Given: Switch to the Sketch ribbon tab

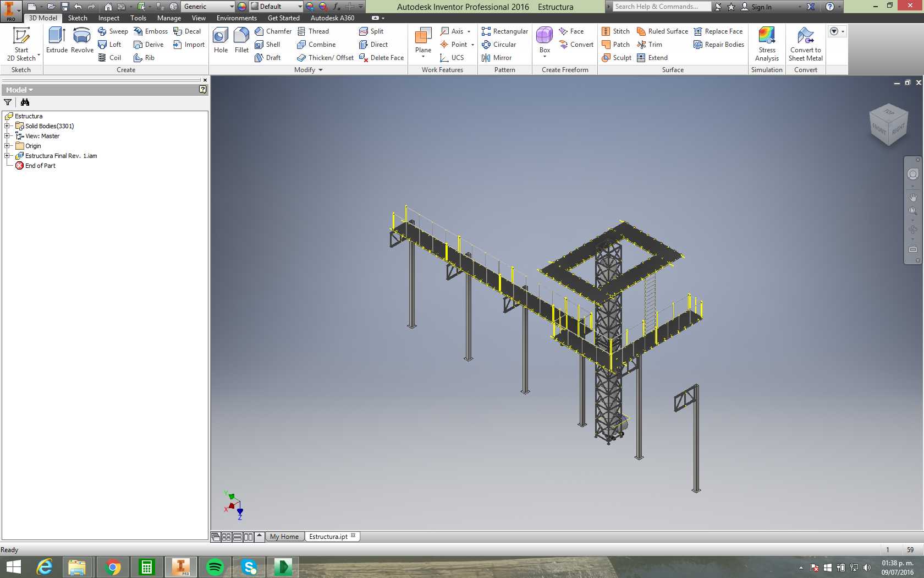Looking at the screenshot, I should [78, 18].
